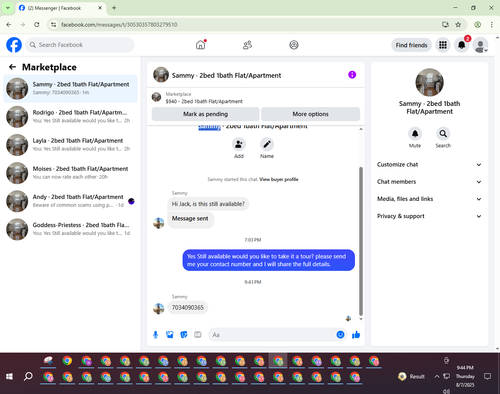
Task: Expand Media, files and links section
Action: tap(429, 199)
